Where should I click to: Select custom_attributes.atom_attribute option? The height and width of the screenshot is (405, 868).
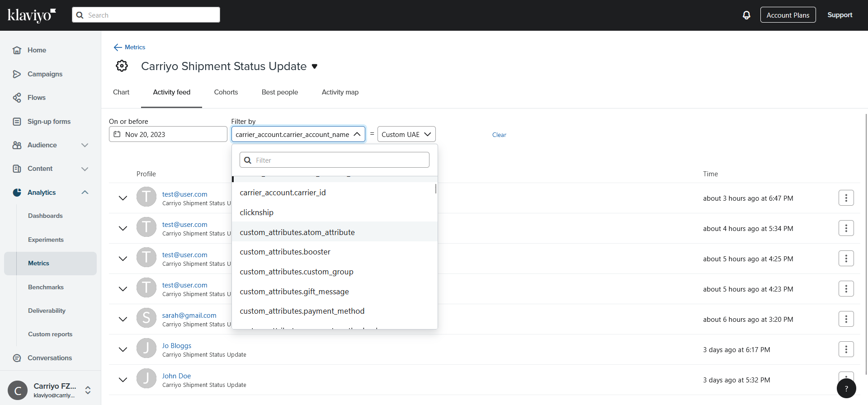[335, 232]
